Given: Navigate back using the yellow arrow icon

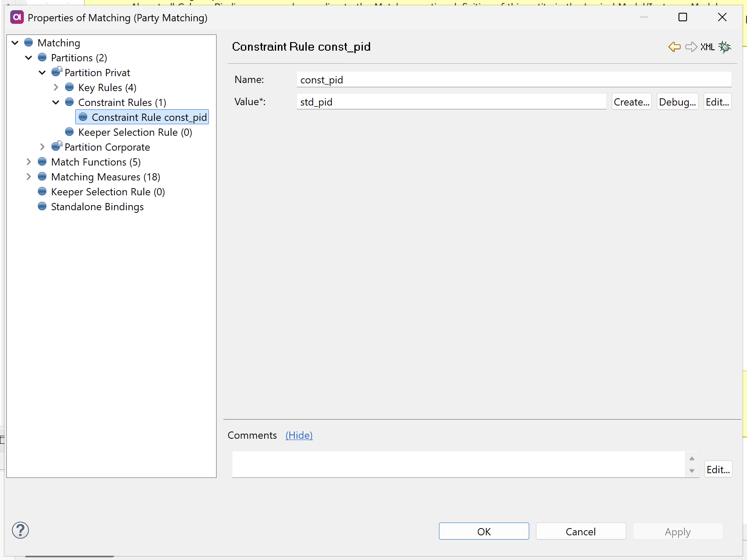Looking at the screenshot, I should coord(674,47).
